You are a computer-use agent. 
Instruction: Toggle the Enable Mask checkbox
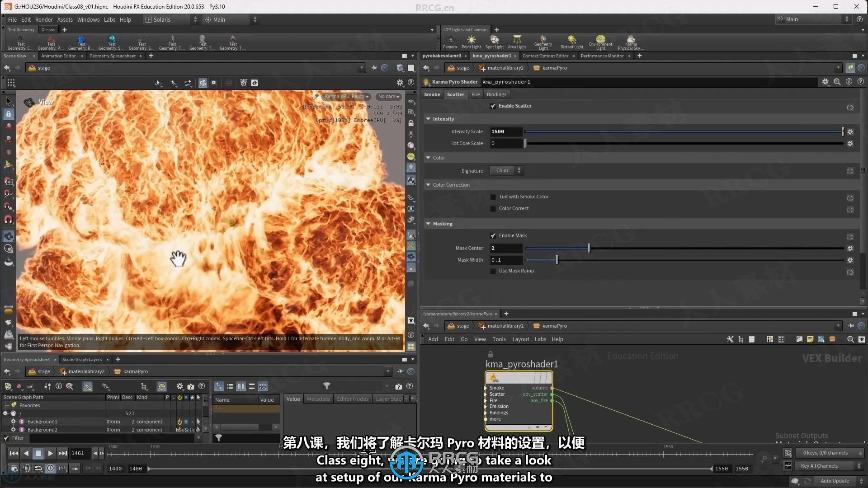(493, 236)
